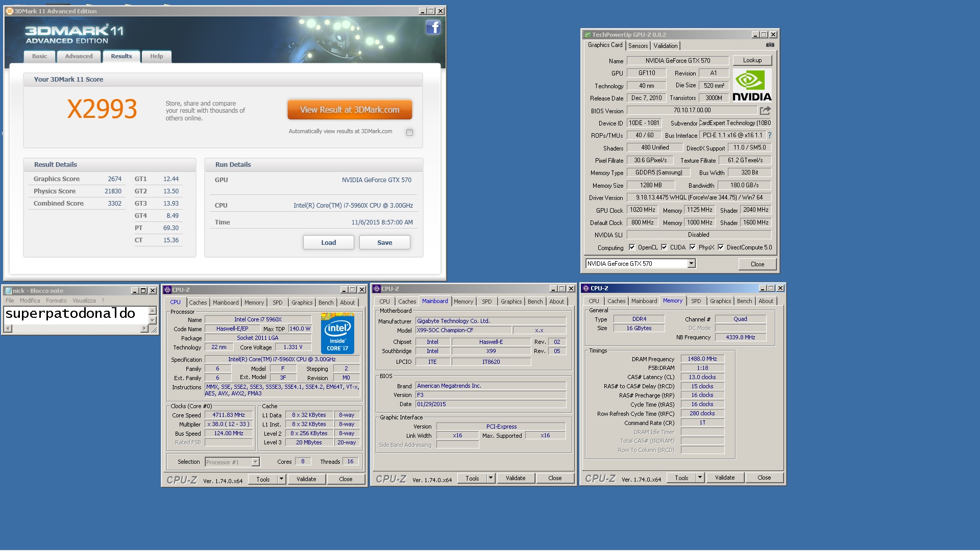Click Validate in CPU-Z Memory window

point(725,478)
